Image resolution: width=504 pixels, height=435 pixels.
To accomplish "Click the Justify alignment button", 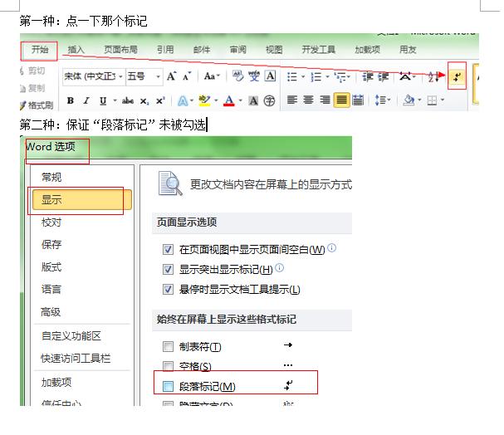I will (341, 100).
